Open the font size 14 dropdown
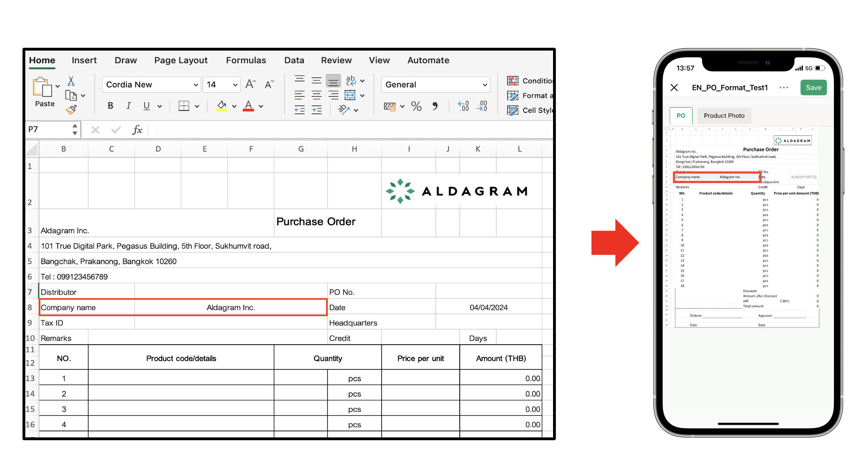This screenshot has height=473, width=868. [x=235, y=85]
